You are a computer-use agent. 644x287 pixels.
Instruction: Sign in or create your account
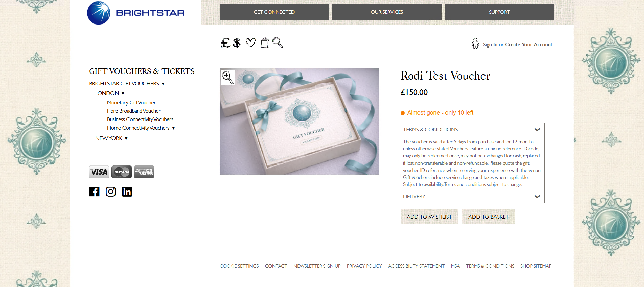pyautogui.click(x=517, y=45)
